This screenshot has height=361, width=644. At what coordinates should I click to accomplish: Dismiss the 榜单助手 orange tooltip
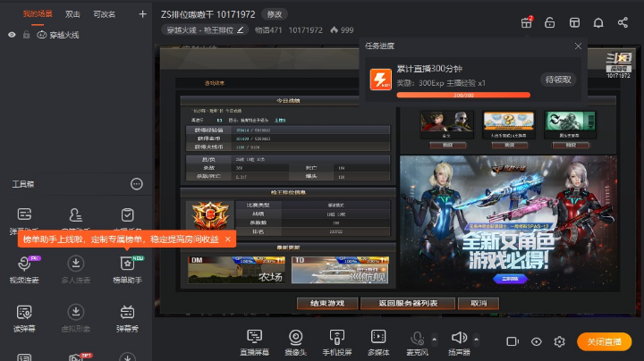[x=227, y=239]
